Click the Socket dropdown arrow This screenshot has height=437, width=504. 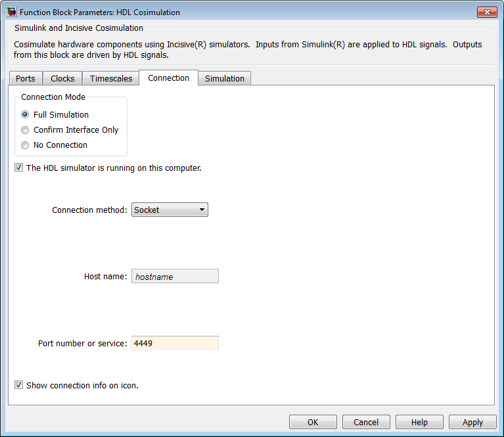[x=202, y=210]
